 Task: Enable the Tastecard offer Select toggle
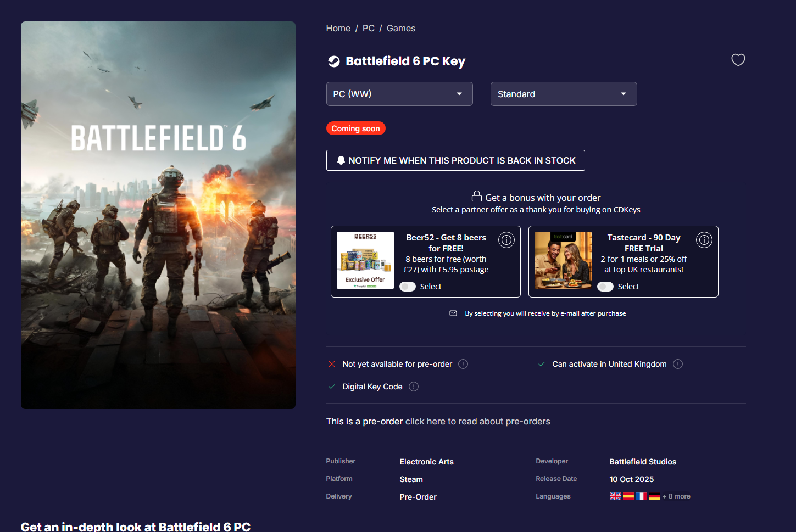click(605, 287)
